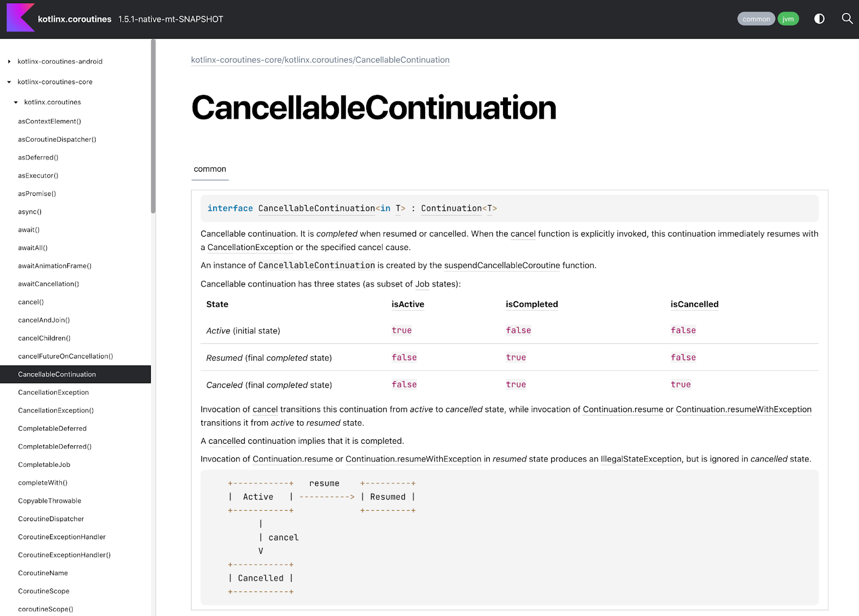The height and width of the screenshot is (616, 859).
Task: Open CoroutineDispatcher in sidebar
Action: [51, 519]
